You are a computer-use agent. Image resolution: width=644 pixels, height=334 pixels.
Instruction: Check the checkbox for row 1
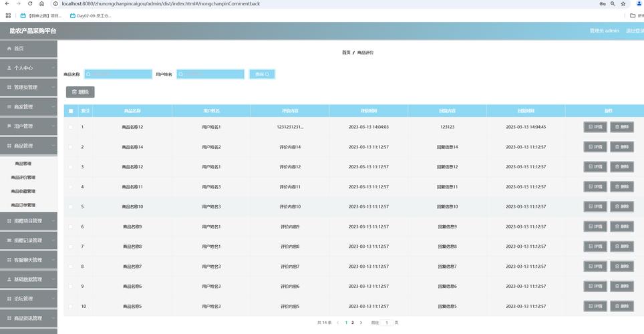click(71, 127)
